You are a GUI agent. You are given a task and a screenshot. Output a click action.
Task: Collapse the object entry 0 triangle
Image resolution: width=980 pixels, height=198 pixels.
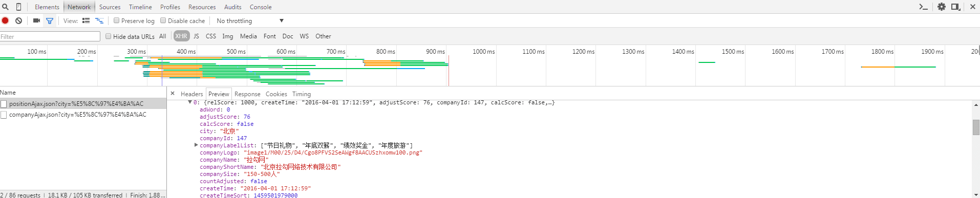tap(190, 102)
